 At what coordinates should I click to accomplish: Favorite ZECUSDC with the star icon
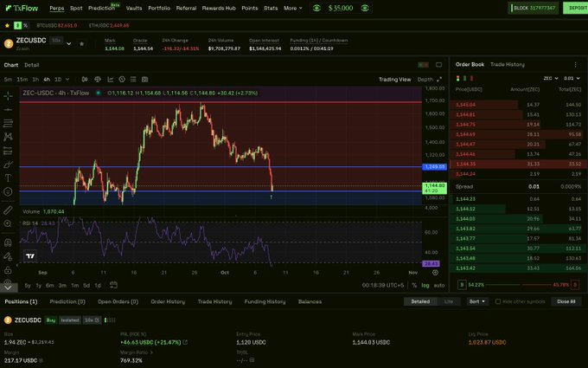click(x=82, y=43)
